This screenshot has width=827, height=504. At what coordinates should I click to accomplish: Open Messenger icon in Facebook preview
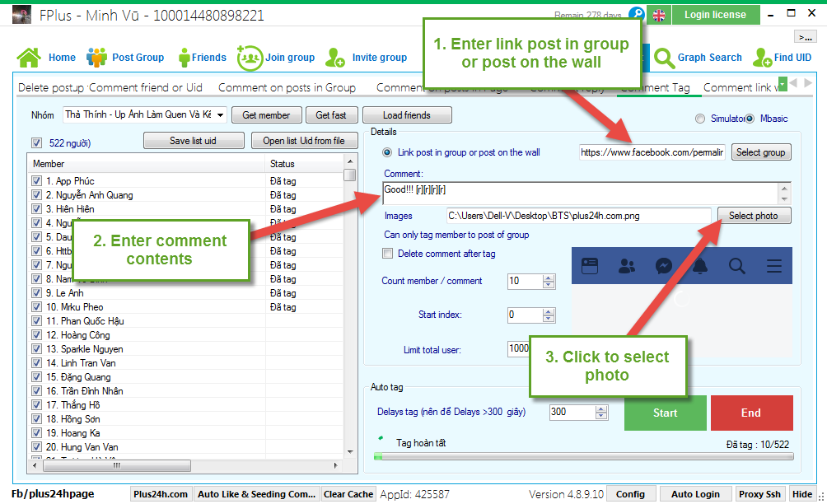(x=664, y=266)
